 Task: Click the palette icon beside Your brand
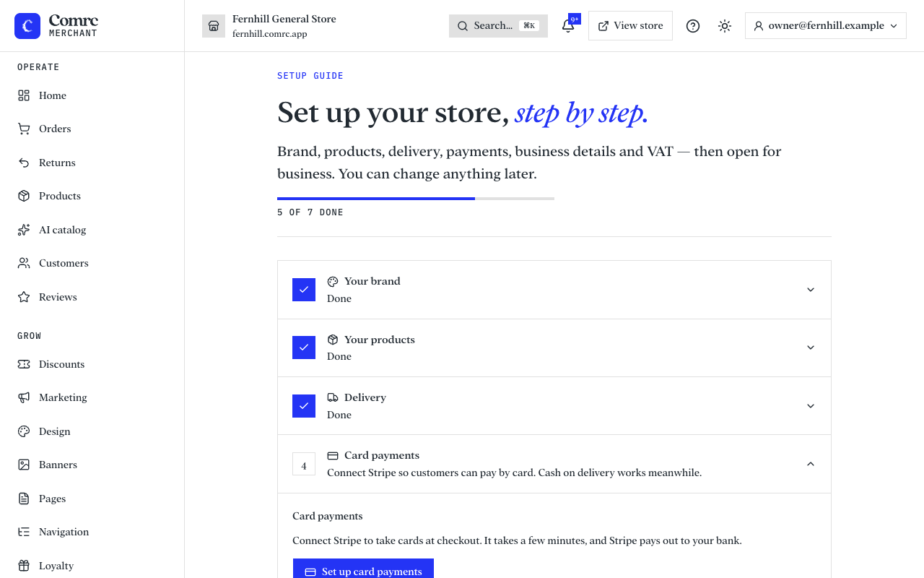click(333, 281)
